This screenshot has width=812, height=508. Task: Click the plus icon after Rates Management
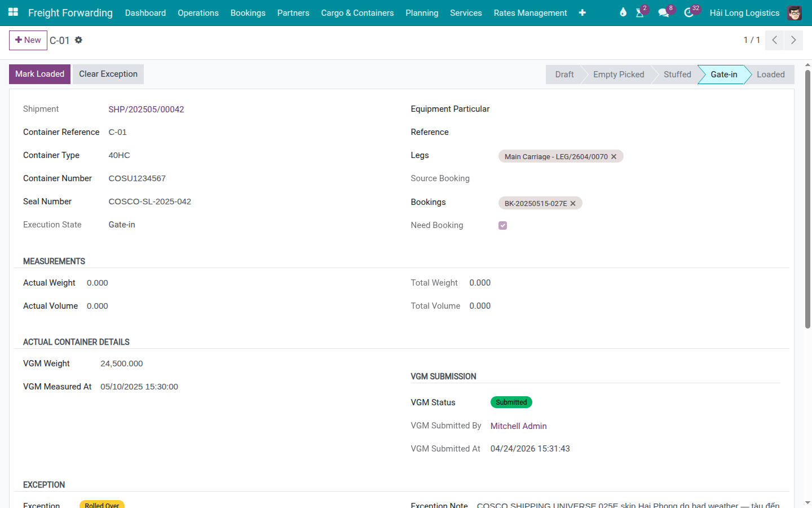pyautogui.click(x=582, y=12)
